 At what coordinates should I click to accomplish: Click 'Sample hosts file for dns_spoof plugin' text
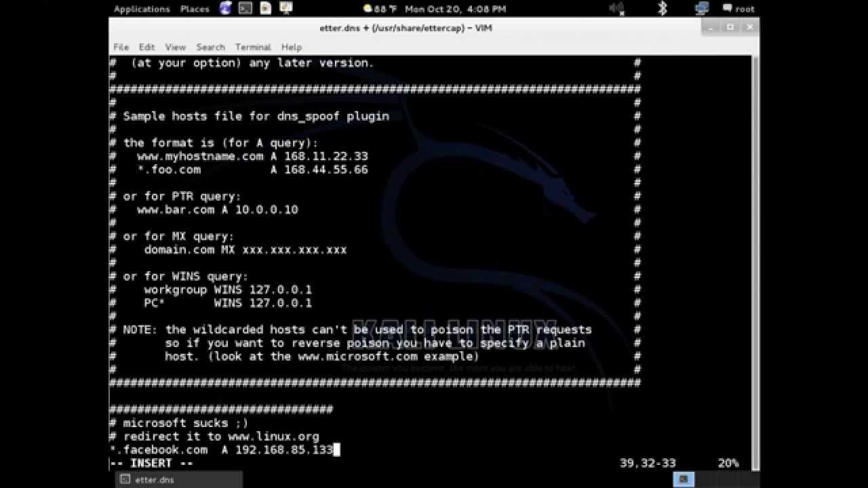(x=256, y=116)
